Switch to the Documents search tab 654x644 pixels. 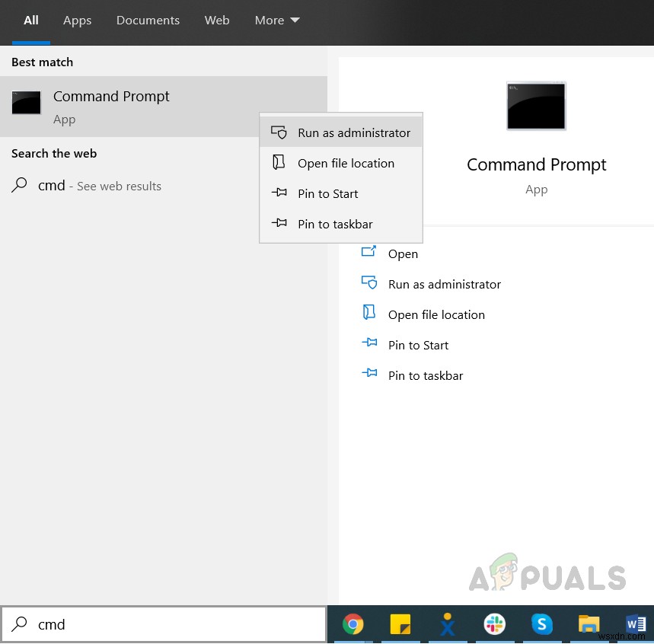148,21
